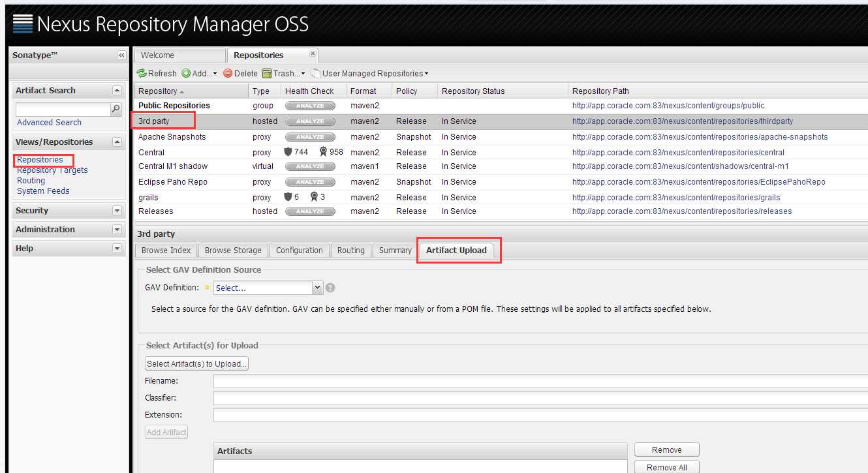Click the GAV Definition help icon
The image size is (868, 473).
click(330, 288)
